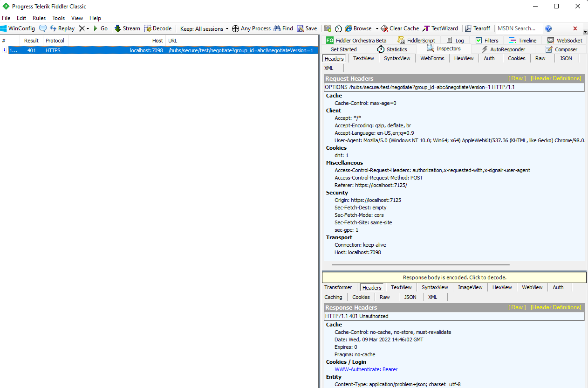The image size is (588, 388).
Task: Click WWW-Authenticate: Bearer link
Action: [366, 369]
